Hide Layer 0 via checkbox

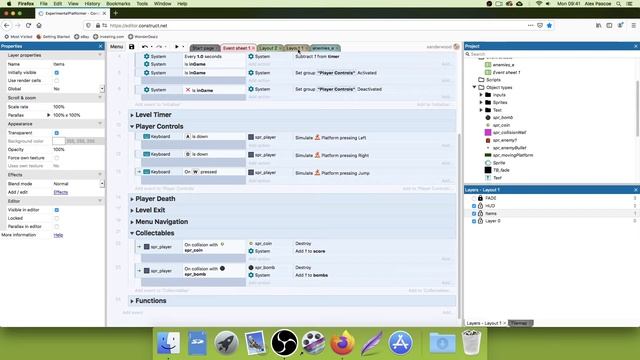point(474,221)
